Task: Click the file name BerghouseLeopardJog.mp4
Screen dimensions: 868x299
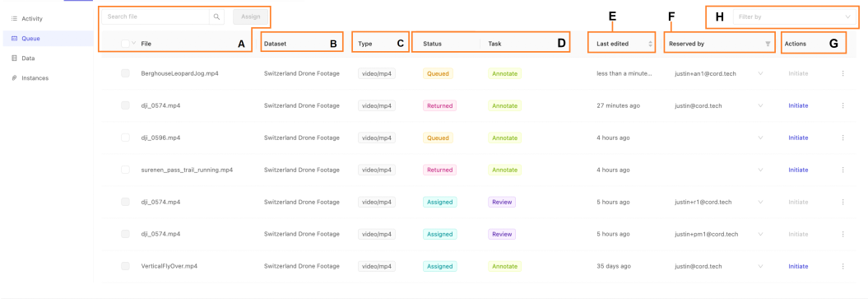Action: [180, 73]
